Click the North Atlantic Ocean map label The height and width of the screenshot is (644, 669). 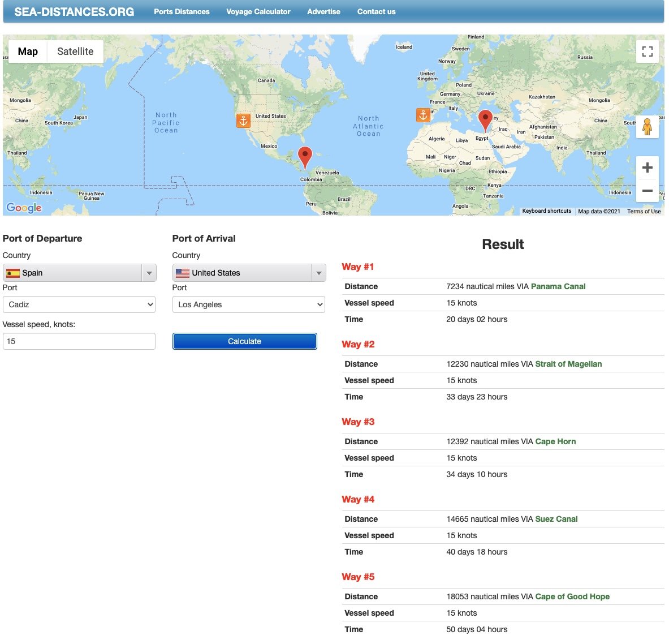click(368, 126)
